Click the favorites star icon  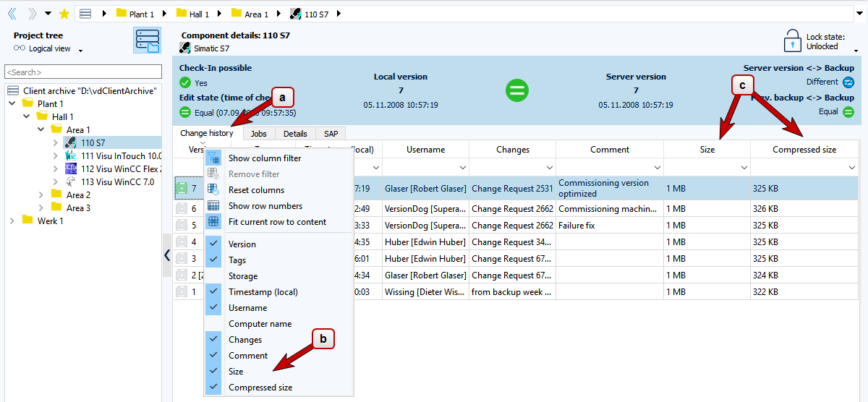pos(64,14)
